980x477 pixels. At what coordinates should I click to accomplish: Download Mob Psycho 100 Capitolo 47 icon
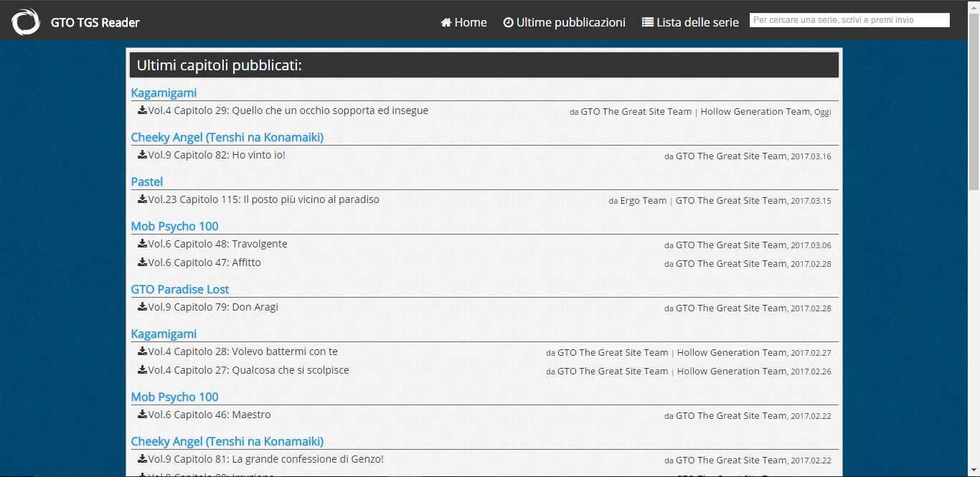click(x=143, y=263)
